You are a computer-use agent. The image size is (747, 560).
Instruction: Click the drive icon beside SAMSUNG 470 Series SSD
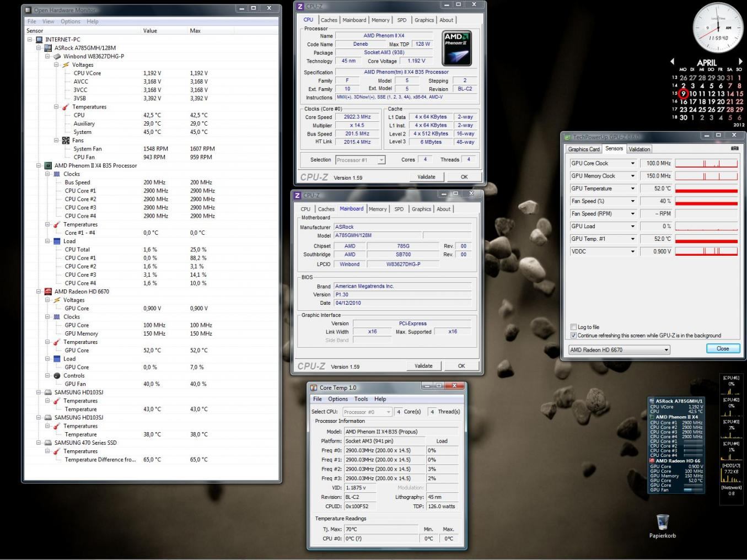pos(48,443)
